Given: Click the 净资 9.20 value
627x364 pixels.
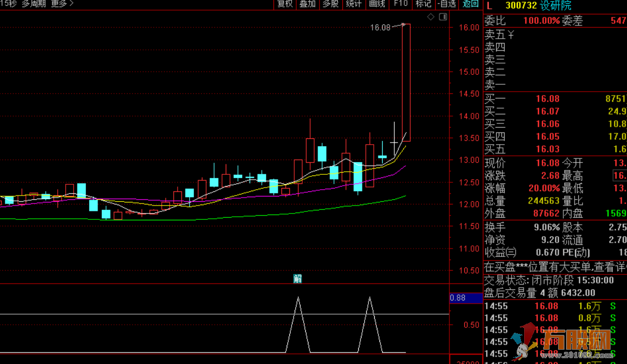Looking at the screenshot, I should click(x=550, y=239).
